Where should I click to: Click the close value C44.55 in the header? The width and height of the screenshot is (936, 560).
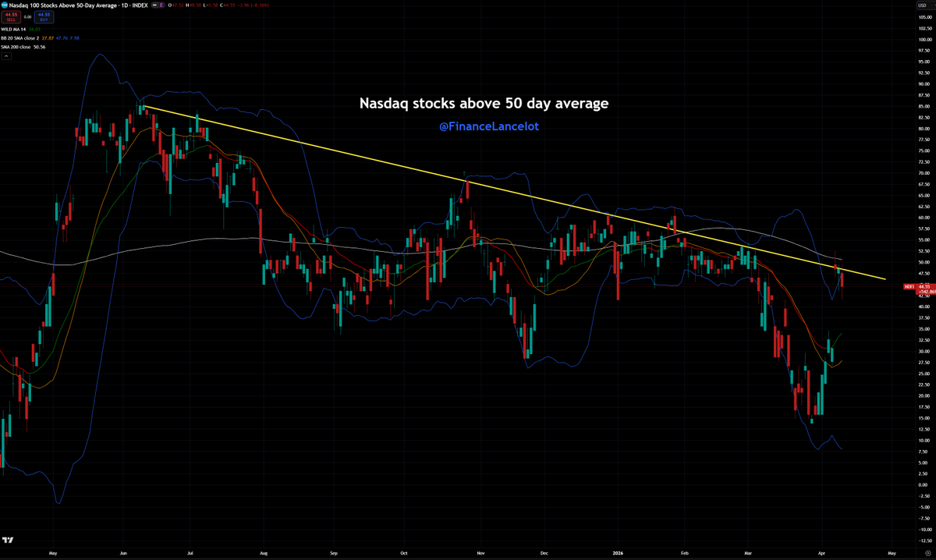[x=228, y=5]
